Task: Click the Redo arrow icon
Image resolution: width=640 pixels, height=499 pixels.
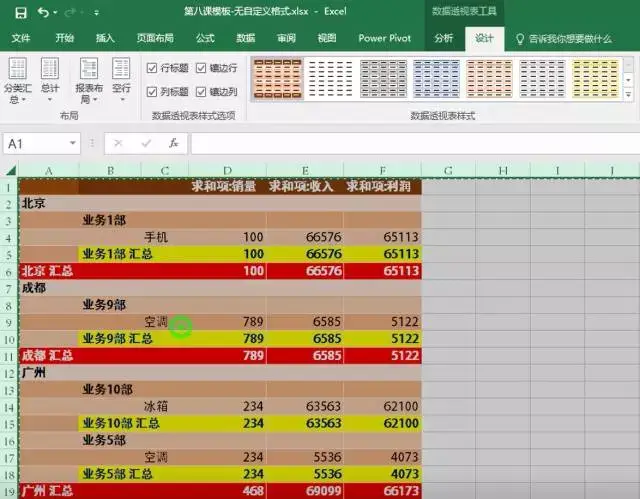Action: 71,13
